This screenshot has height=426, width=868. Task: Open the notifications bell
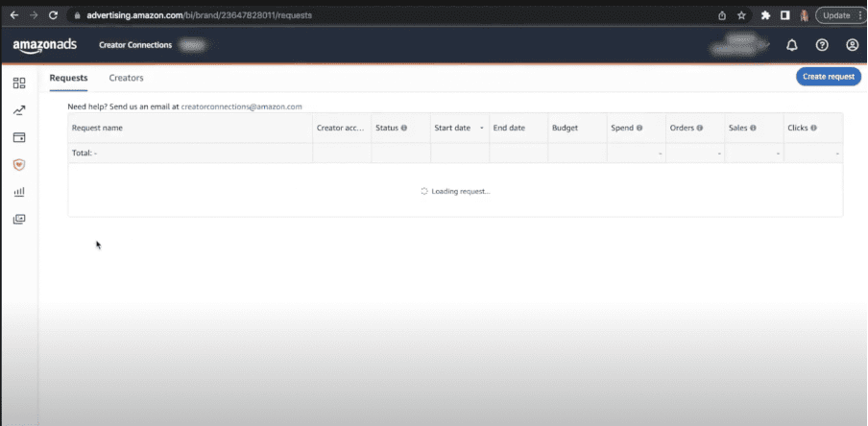(792, 45)
